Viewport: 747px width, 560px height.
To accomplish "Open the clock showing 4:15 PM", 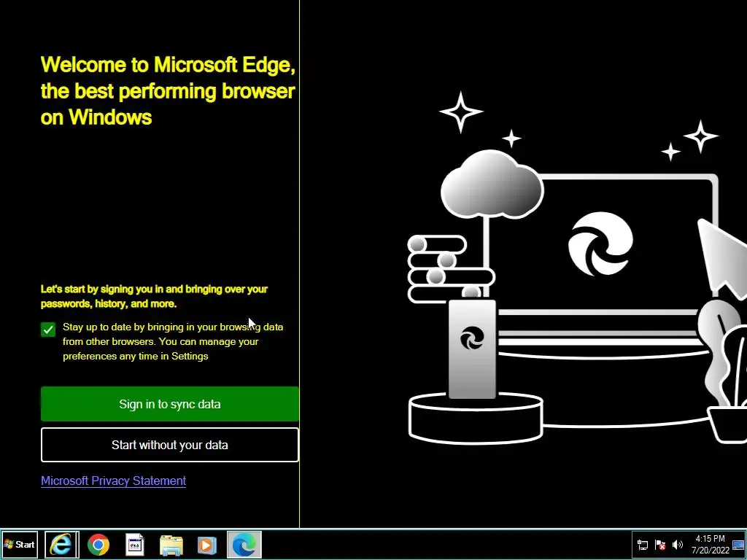I will pos(711,544).
